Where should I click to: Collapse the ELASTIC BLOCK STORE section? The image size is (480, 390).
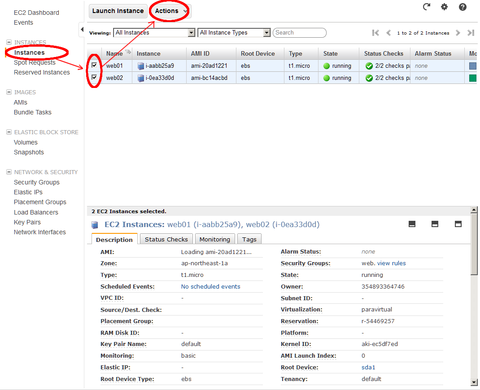(9, 132)
